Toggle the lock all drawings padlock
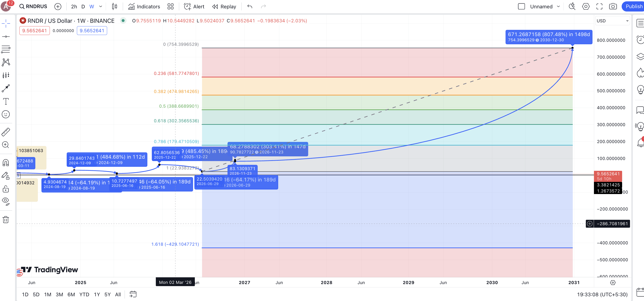The image size is (644, 301). pyautogui.click(x=6, y=189)
